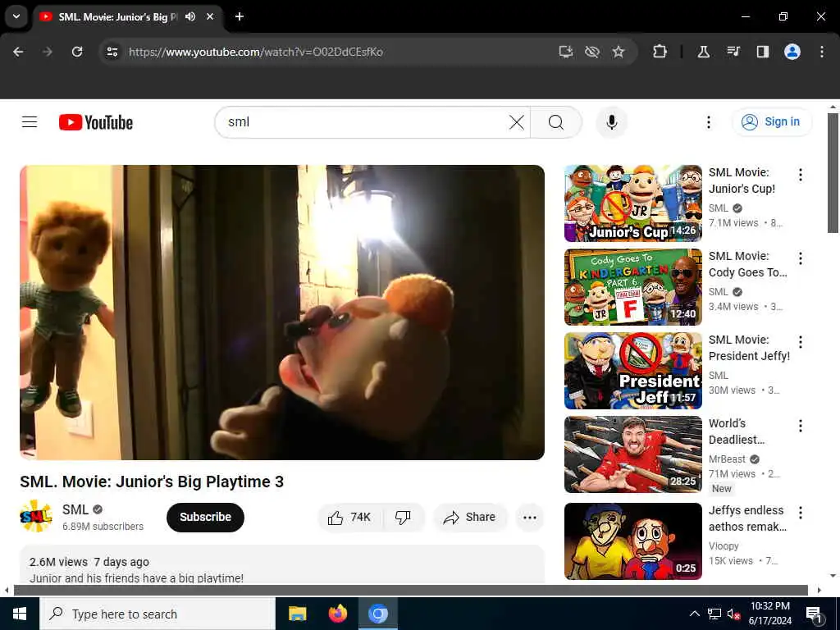
Task: Open Jeffys endless aethos remake thumbnail
Action: point(632,541)
